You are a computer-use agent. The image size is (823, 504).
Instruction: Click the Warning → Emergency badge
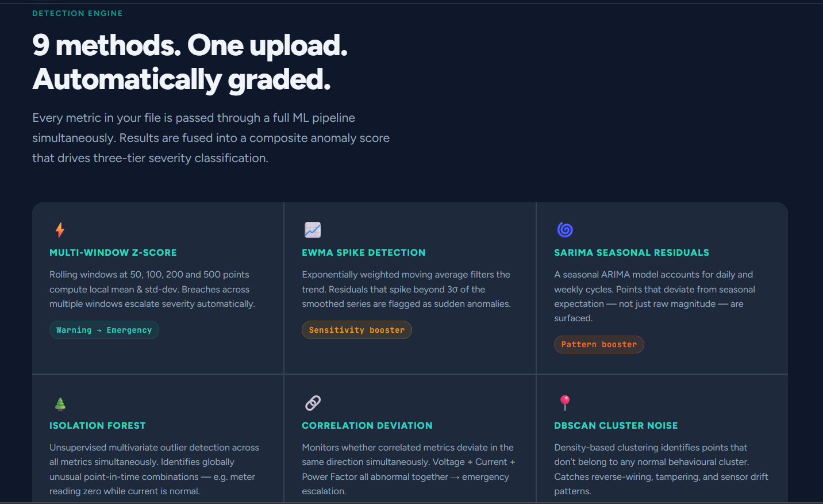click(104, 329)
